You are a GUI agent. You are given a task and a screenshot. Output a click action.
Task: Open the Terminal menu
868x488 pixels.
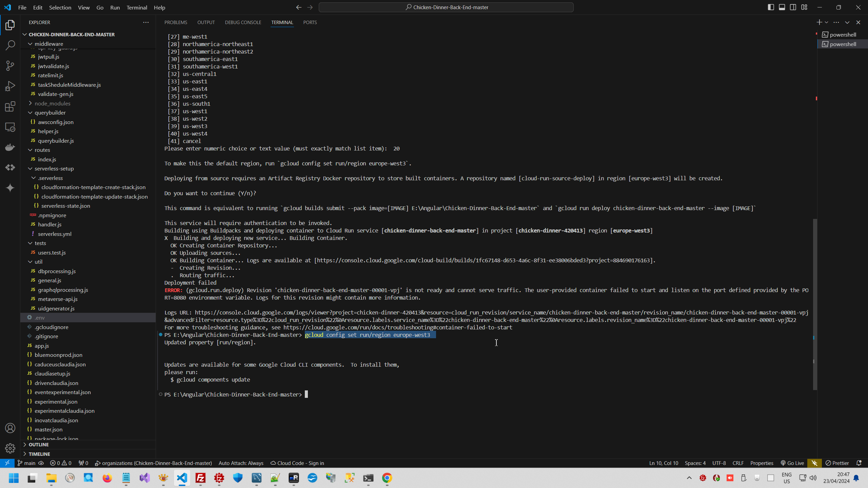[x=137, y=7]
